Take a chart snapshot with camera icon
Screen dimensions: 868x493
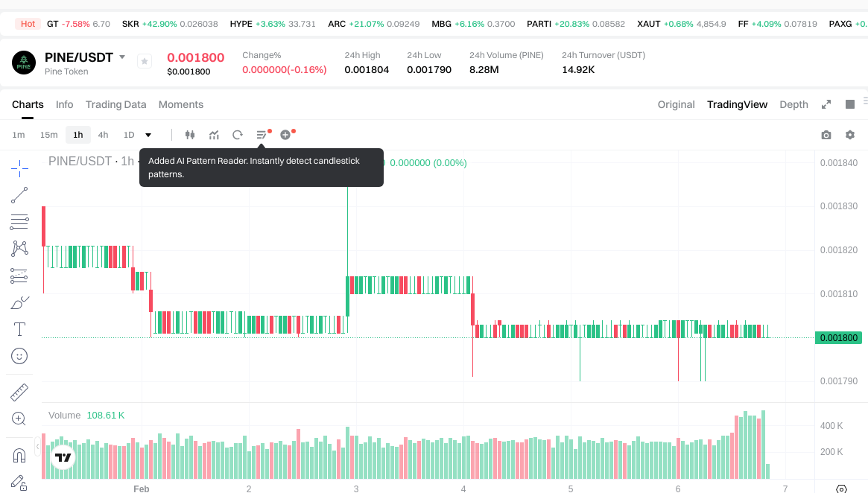(x=826, y=135)
